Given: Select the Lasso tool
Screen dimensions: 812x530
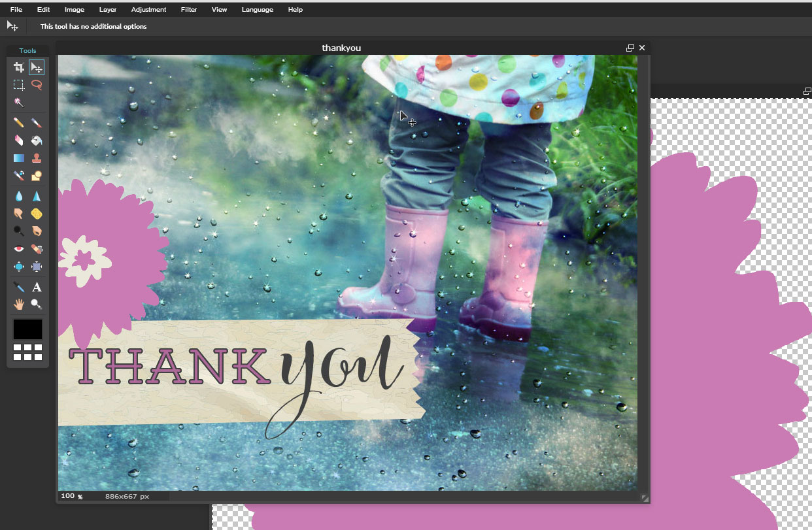Looking at the screenshot, I should click(37, 85).
